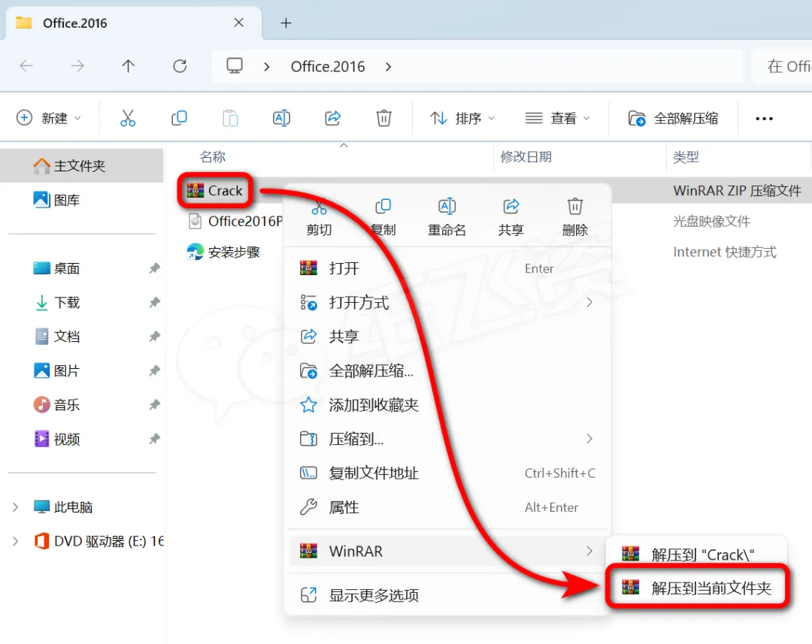Refresh the folder view
812x644 pixels.
click(x=180, y=65)
